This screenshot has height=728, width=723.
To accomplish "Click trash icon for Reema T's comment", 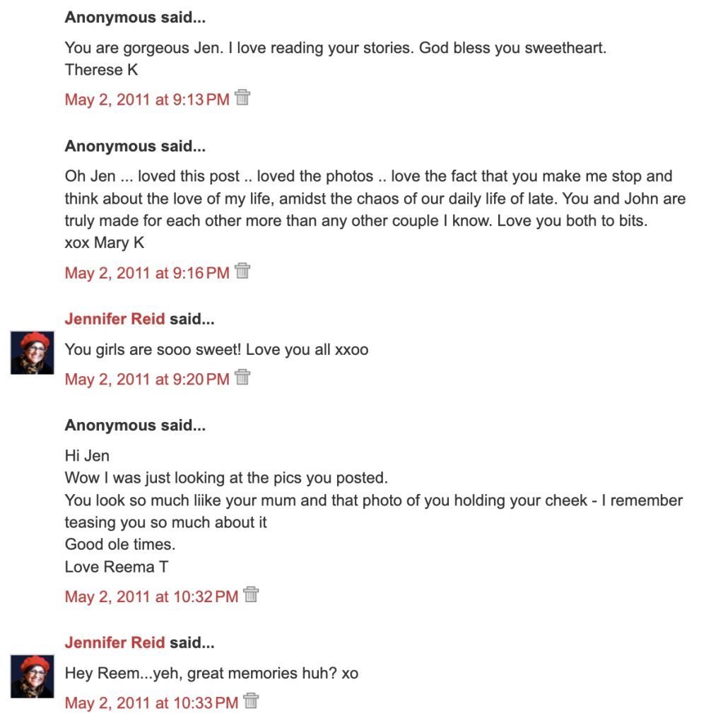I will pyautogui.click(x=251, y=595).
